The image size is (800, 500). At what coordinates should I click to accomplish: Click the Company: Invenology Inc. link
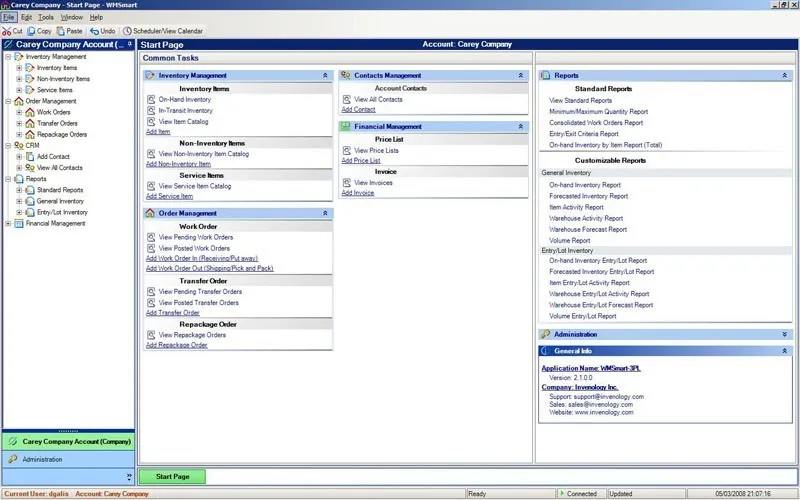580,387
